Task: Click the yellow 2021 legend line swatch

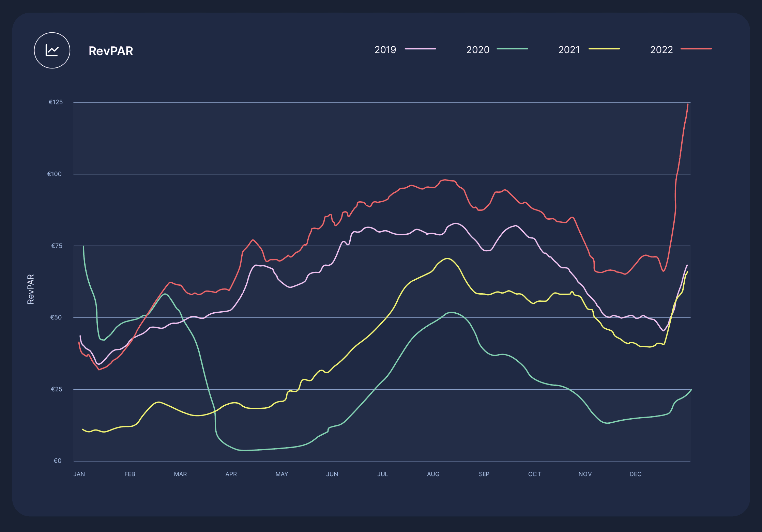Action: click(x=604, y=49)
